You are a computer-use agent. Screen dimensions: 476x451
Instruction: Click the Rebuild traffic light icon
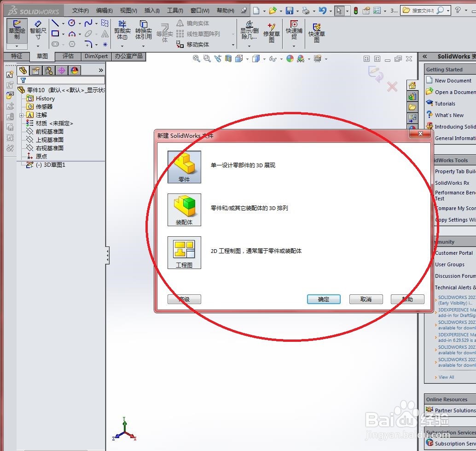click(356, 11)
